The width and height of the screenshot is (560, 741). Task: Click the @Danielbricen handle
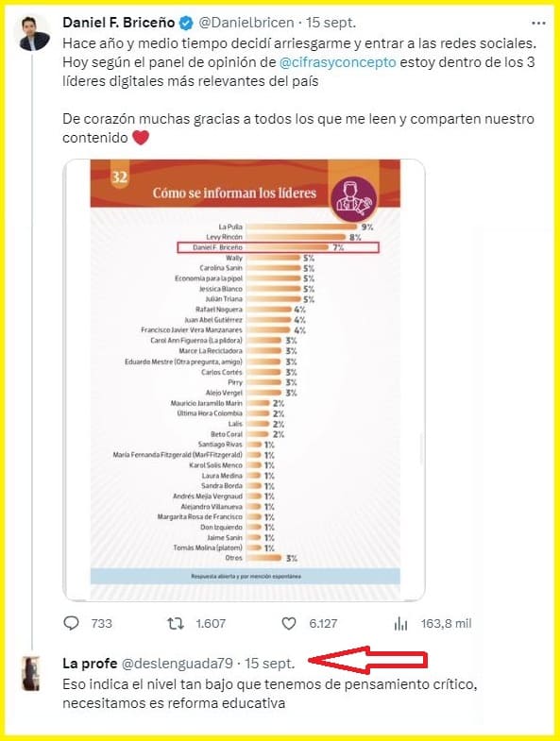point(246,23)
